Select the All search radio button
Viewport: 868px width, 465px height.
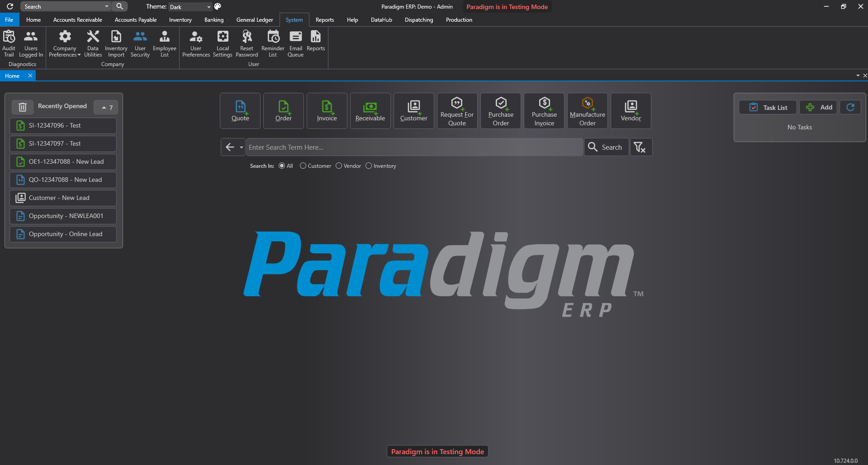coord(282,166)
